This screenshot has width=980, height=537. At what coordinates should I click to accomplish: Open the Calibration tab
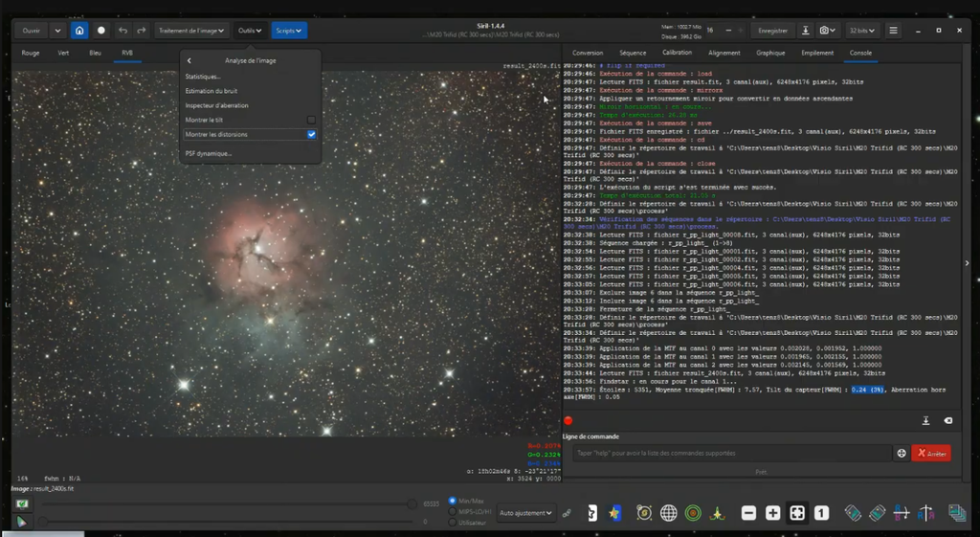tap(677, 54)
